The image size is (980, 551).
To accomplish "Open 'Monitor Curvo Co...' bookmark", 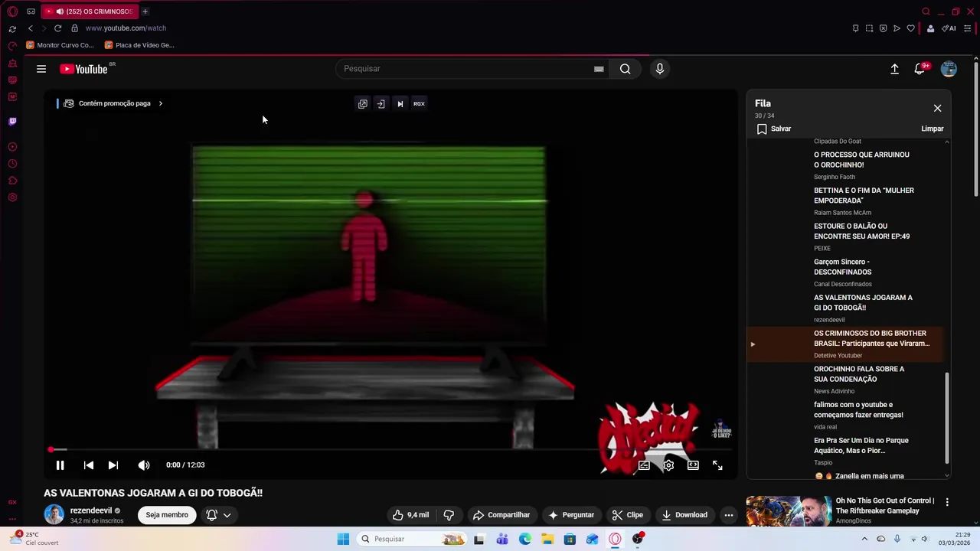I will click(x=60, y=45).
